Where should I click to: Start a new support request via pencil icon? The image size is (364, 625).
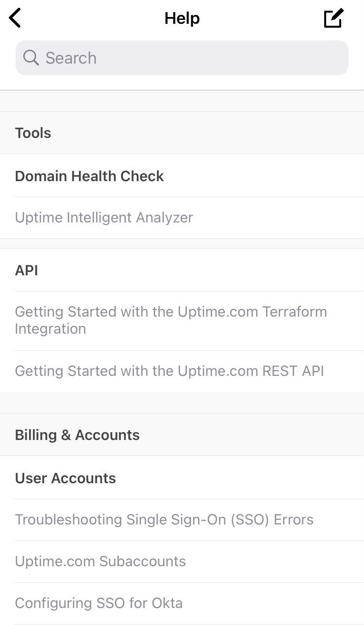pyautogui.click(x=334, y=18)
